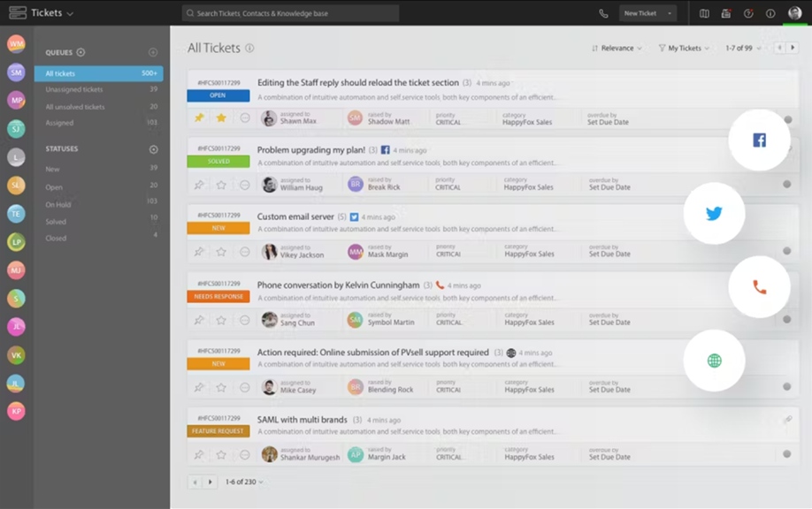812x509 pixels.
Task: Open the info icon in top bar
Action: tap(770, 13)
